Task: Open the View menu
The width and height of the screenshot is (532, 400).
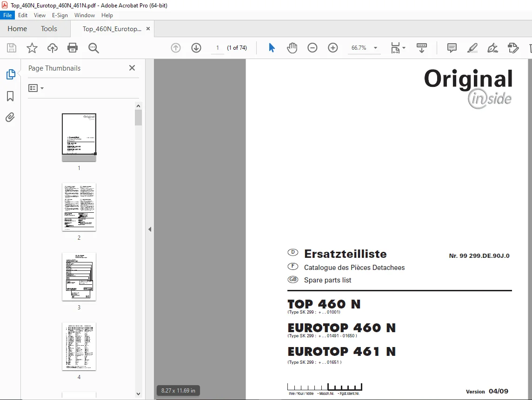Action: 40,15
